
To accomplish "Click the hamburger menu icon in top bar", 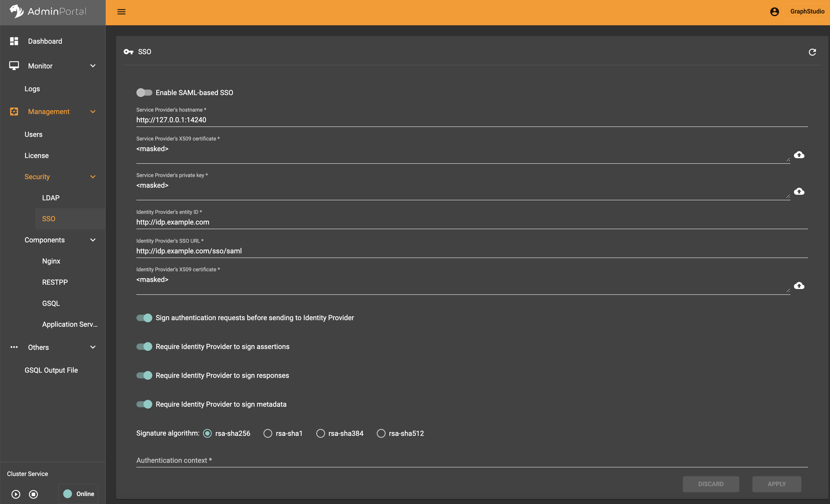I will click(x=121, y=12).
